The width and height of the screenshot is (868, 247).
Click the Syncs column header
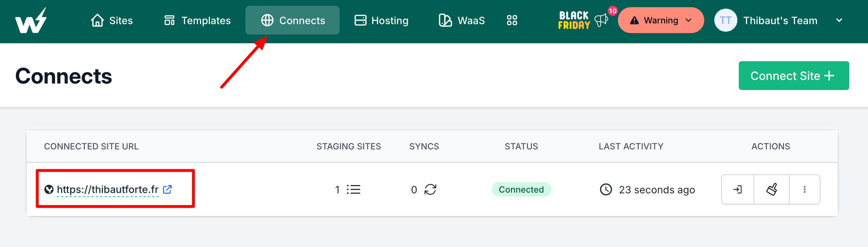pos(424,146)
